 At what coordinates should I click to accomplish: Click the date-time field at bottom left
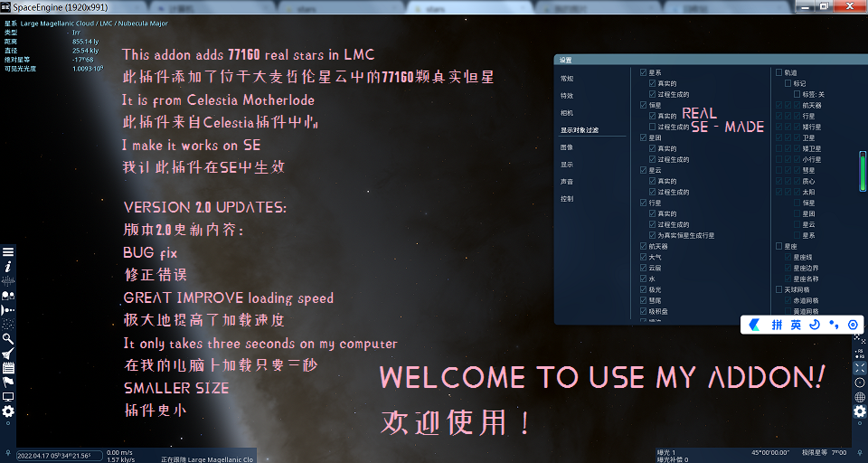click(x=60, y=456)
